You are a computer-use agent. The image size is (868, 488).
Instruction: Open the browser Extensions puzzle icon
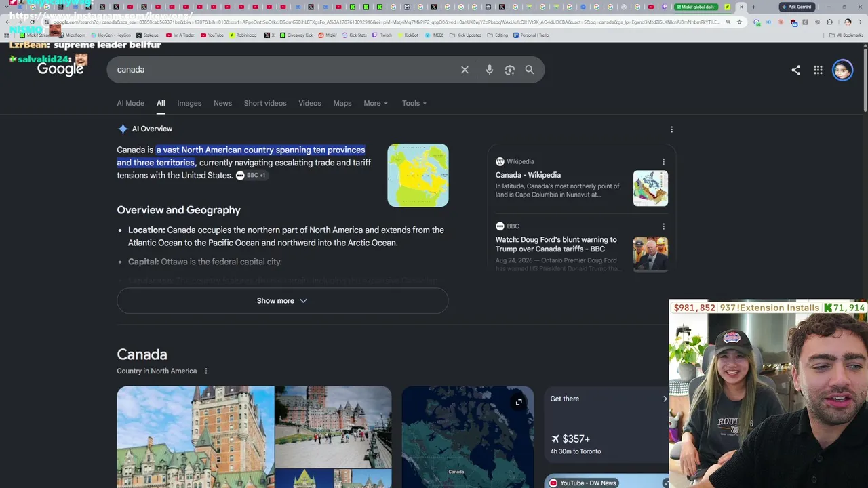(x=829, y=22)
